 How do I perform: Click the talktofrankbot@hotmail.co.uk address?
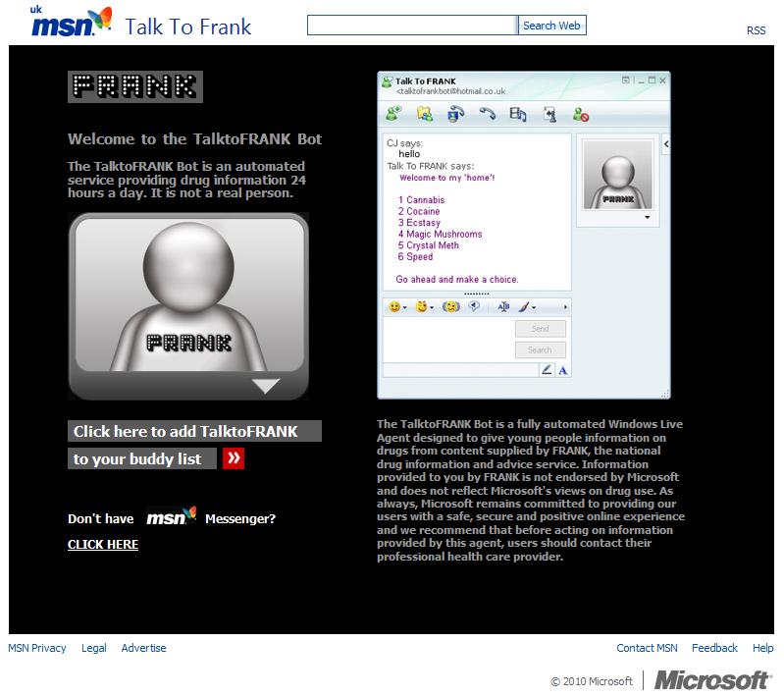click(x=451, y=91)
